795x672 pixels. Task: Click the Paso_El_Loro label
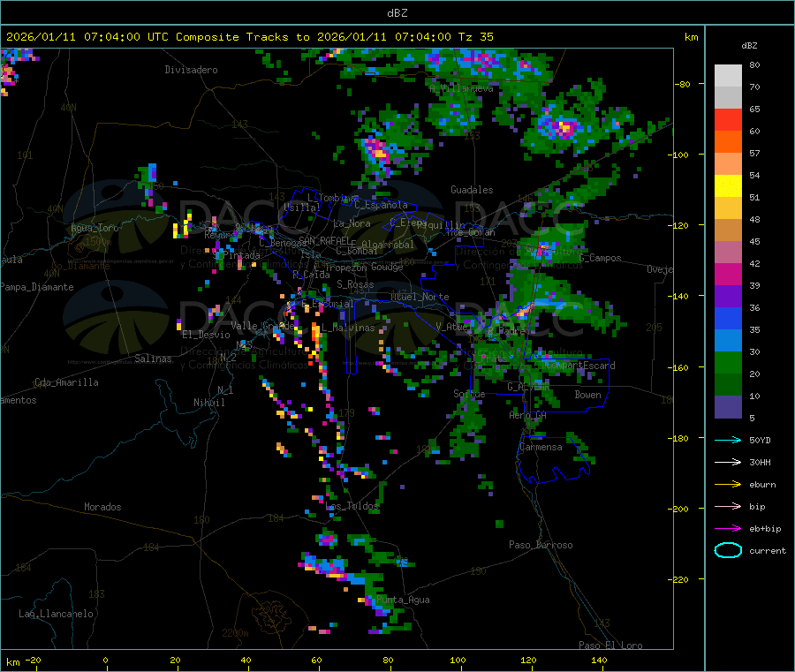coord(610,646)
